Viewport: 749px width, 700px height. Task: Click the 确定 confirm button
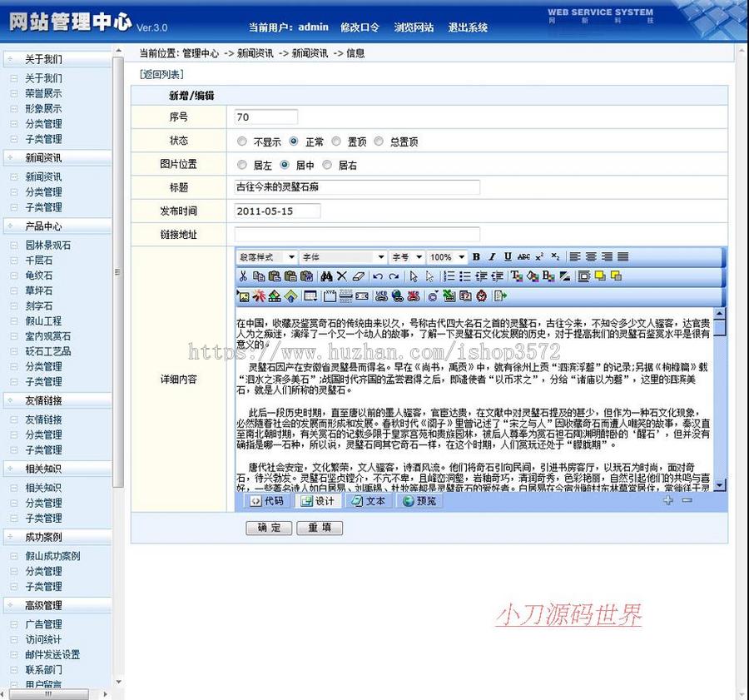268,528
